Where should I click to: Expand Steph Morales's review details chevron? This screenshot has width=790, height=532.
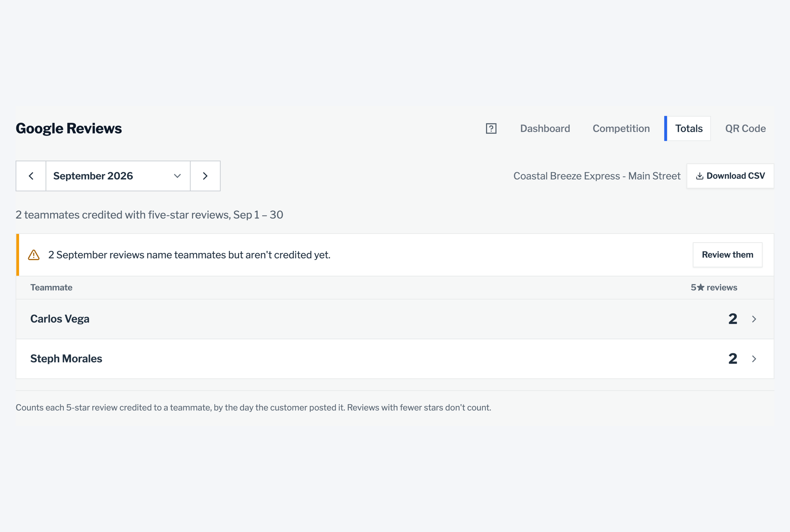click(x=754, y=359)
